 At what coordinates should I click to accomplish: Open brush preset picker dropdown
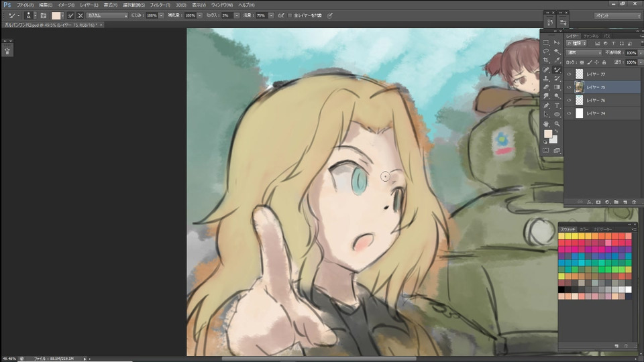(36, 15)
